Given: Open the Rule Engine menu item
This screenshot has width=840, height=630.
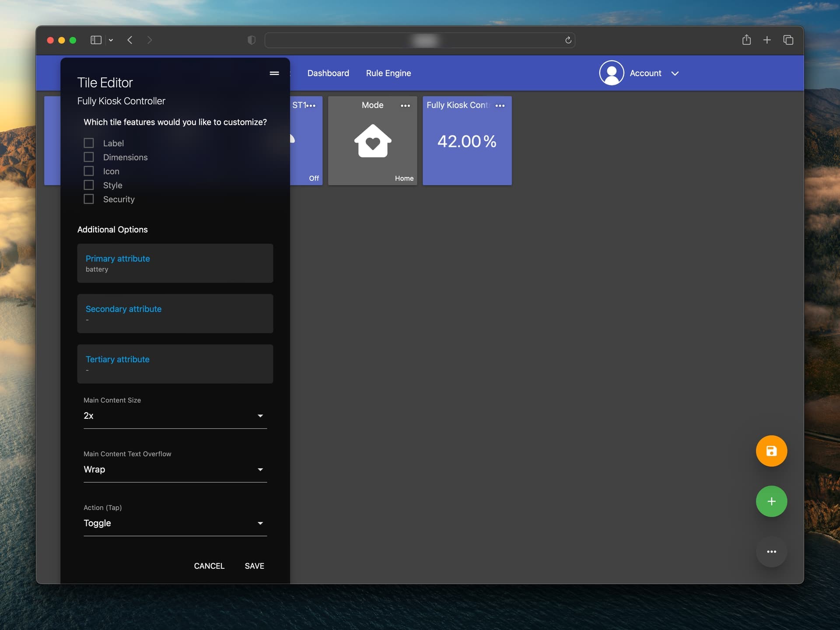Looking at the screenshot, I should pyautogui.click(x=388, y=73).
